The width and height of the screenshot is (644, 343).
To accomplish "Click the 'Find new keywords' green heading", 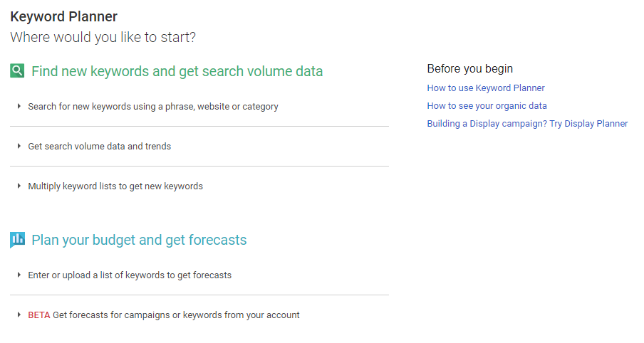I will pyautogui.click(x=177, y=71).
